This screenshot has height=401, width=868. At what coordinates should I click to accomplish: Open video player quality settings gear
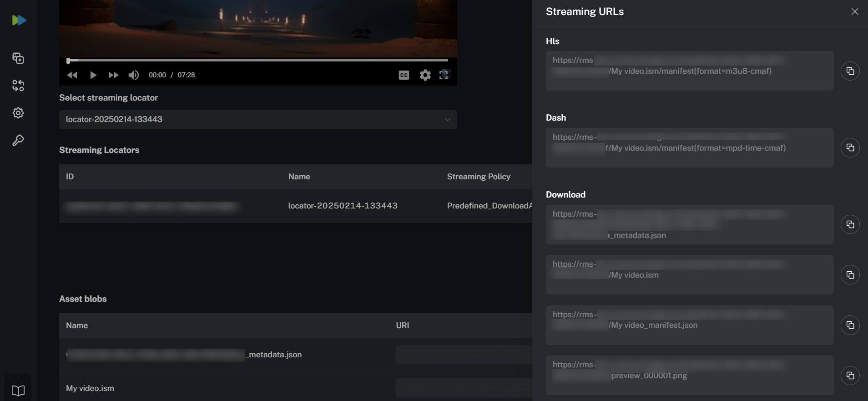425,75
